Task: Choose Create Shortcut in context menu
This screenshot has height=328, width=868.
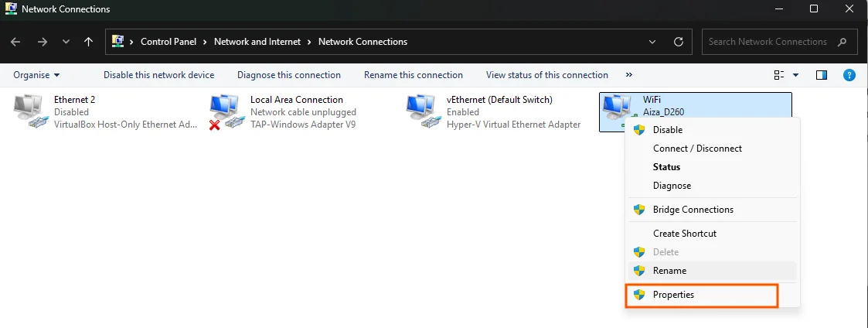Action: 712,234
